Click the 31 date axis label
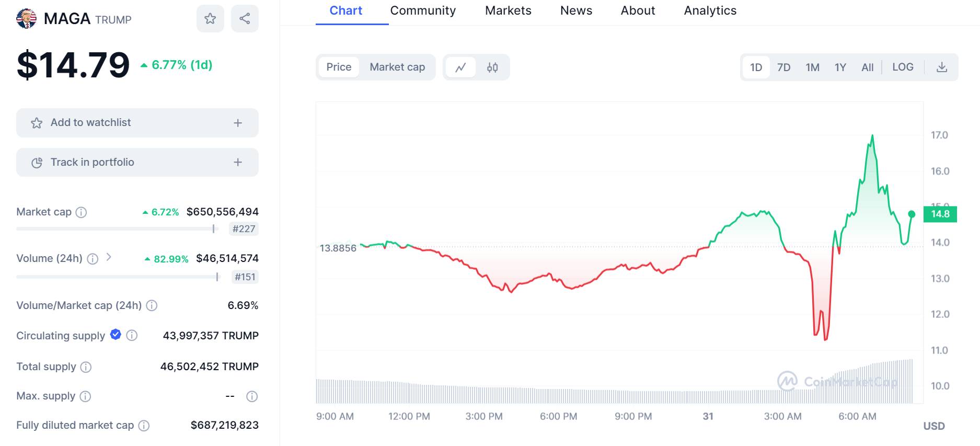Screen dimensions: 980x446 click(708, 417)
